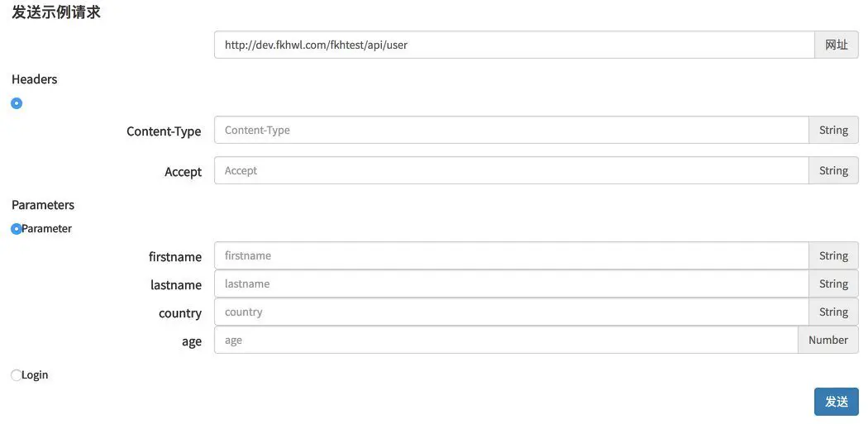Click the String tag beside lastname
Screen dimensions: 868x424
click(833, 283)
